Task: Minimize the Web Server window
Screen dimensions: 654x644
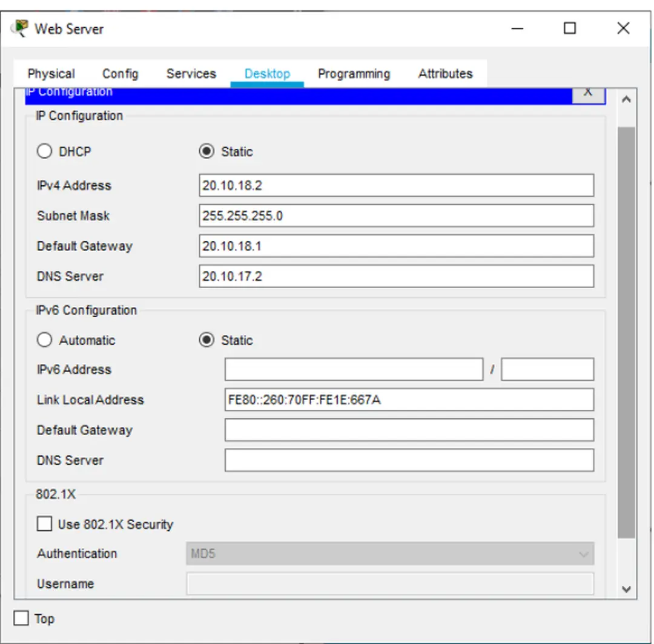Action: click(517, 28)
